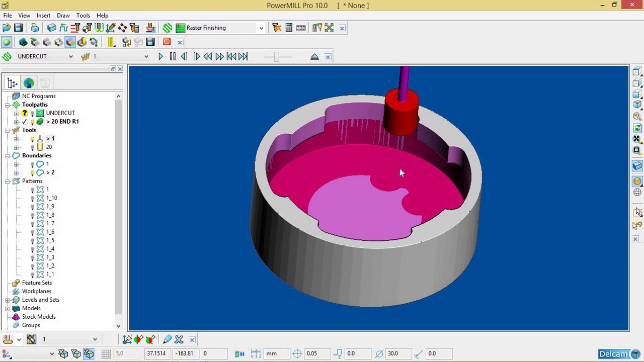The height and width of the screenshot is (362, 644).
Task: Select the 20 END R1 toolpath
Action: (62, 122)
